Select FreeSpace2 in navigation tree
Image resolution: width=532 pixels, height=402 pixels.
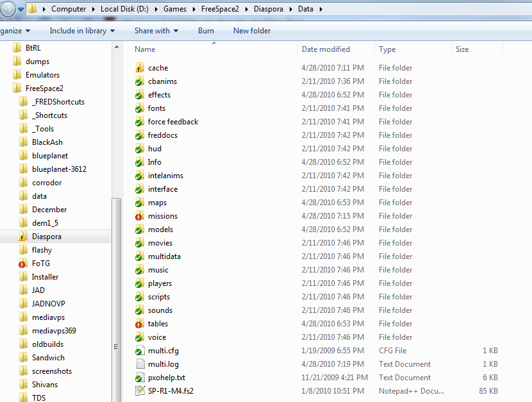[44, 88]
